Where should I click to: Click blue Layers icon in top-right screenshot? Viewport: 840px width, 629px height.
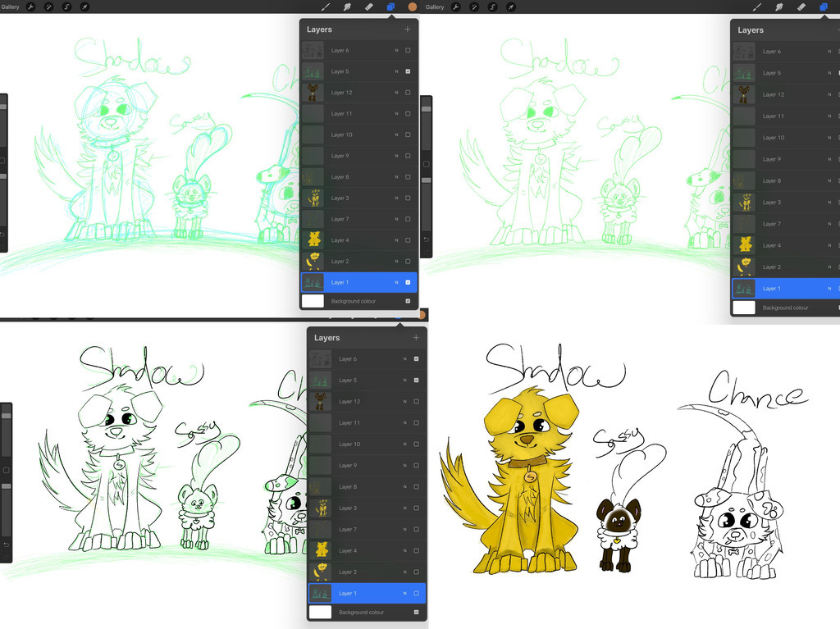[x=823, y=7]
